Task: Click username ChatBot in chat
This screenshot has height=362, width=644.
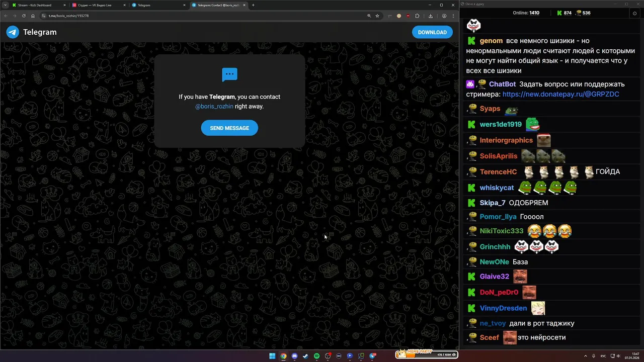Action: [x=503, y=84]
